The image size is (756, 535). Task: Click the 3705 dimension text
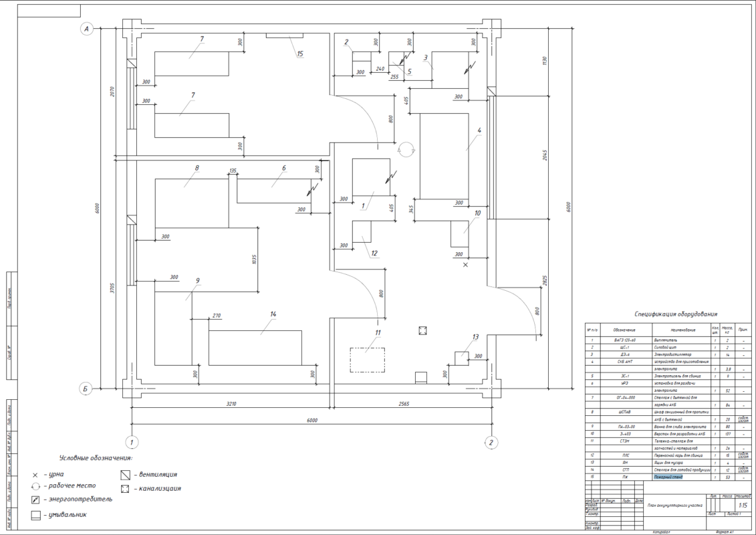pos(112,288)
